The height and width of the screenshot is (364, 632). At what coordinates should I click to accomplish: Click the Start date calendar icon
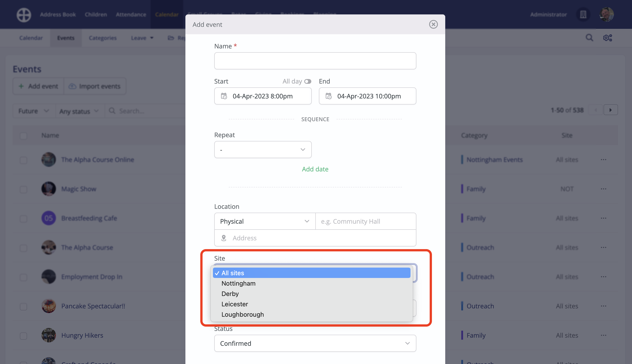click(224, 96)
